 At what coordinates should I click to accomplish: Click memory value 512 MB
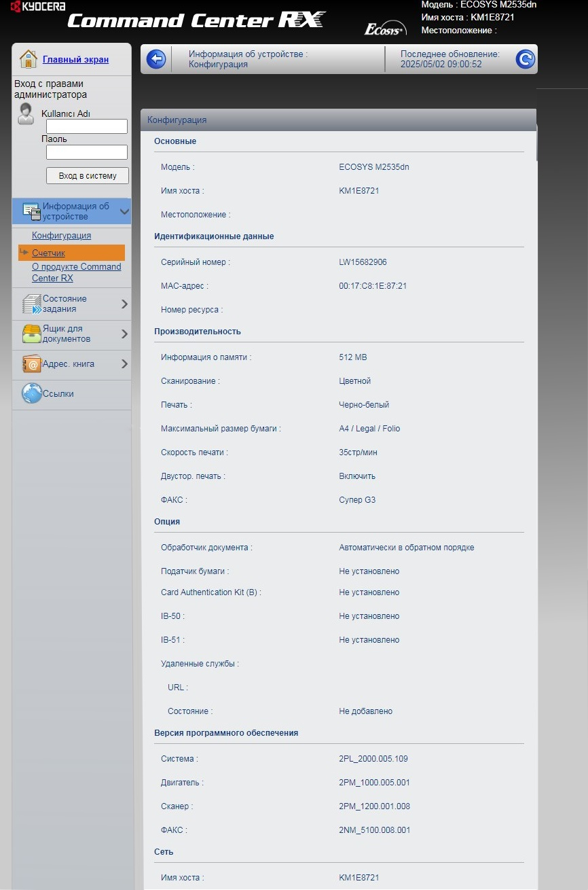click(353, 357)
